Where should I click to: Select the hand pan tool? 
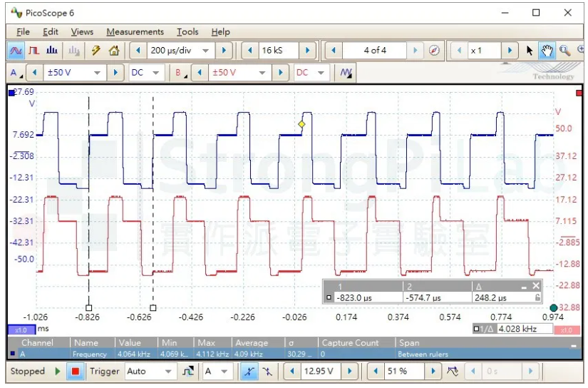tap(547, 50)
